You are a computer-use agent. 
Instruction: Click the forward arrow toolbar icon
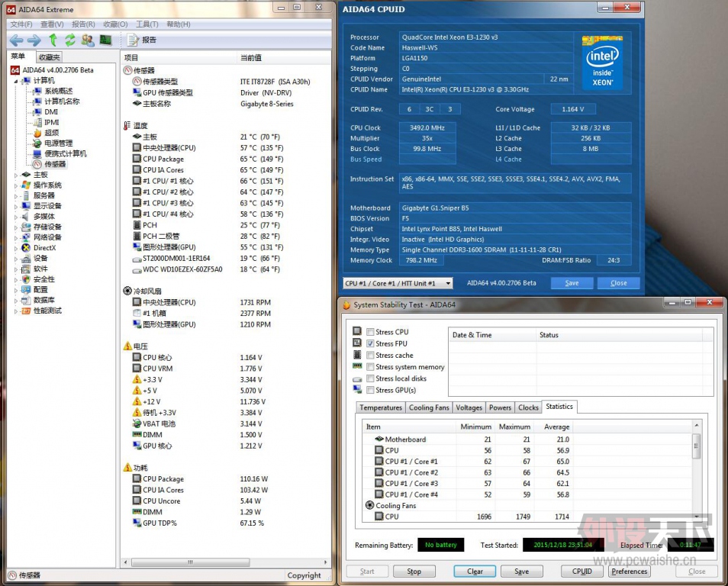[x=34, y=40]
